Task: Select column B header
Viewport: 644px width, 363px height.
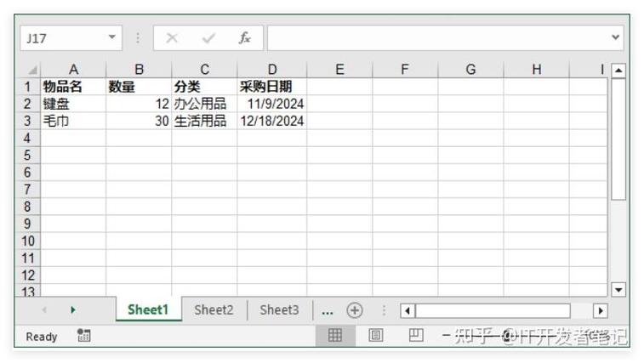Action: pos(139,70)
